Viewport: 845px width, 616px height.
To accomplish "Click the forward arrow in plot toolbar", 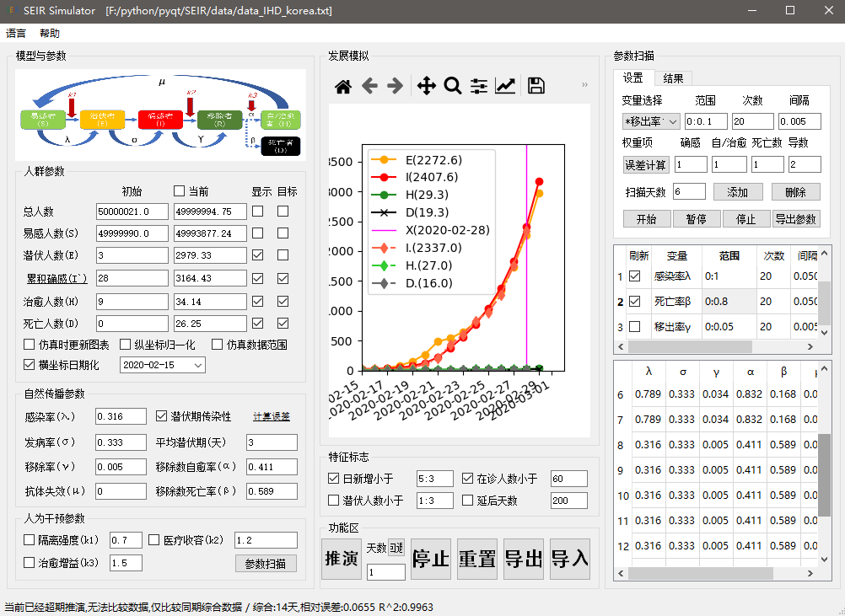I will [x=395, y=86].
